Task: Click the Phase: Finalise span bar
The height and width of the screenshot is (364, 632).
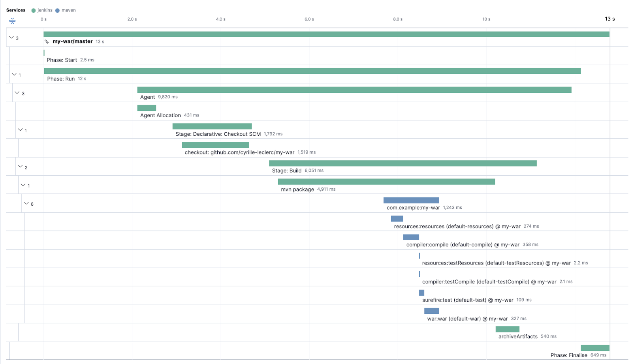Action: coord(594,348)
